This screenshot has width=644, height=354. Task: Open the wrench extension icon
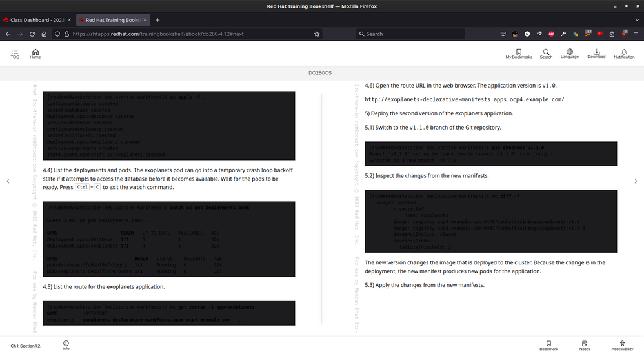click(563, 34)
